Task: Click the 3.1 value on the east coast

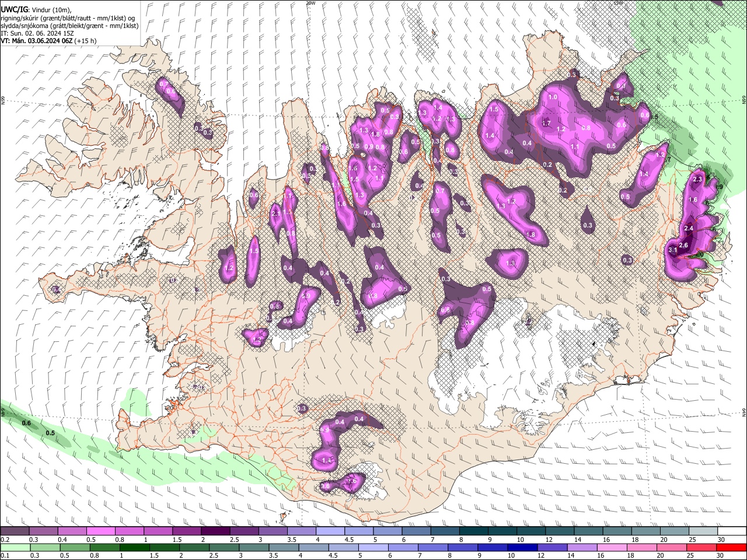Action: pos(672,250)
